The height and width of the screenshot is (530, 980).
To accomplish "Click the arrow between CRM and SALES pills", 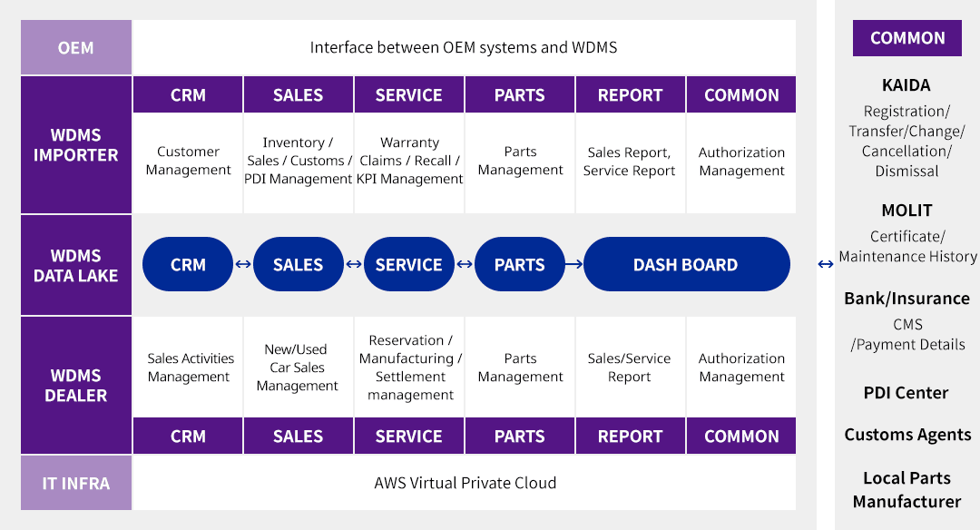I will 243,265.
